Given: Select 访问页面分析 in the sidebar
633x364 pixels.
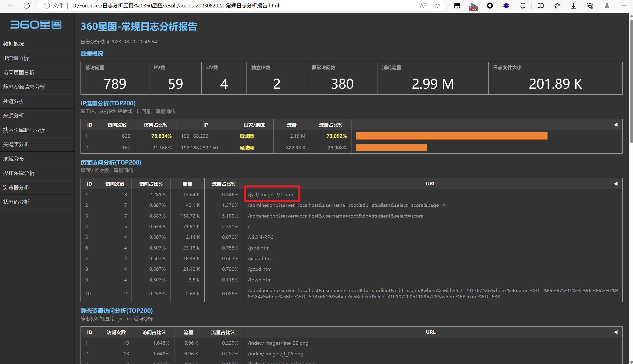Looking at the screenshot, I should (37, 73).
